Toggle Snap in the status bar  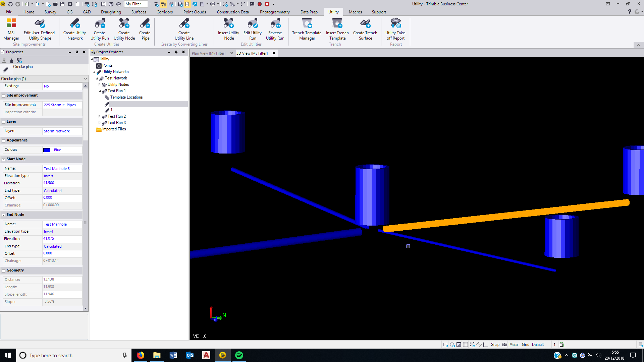coord(495,344)
